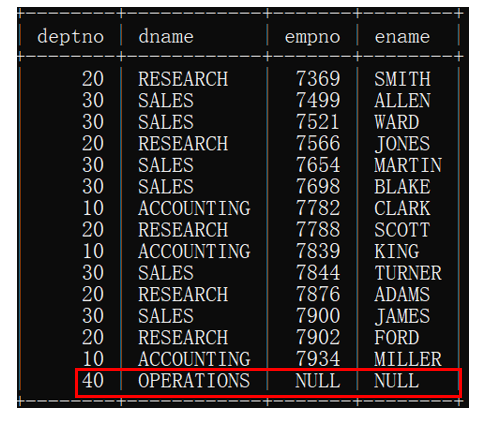The width and height of the screenshot is (486, 422).
Task: Click deptno 10 in the CLARK row
Action: (93, 208)
